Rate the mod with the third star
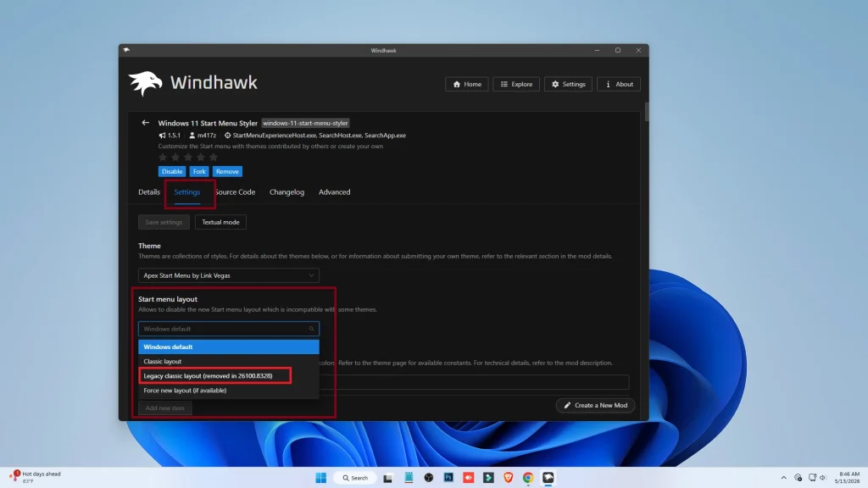The height and width of the screenshot is (488, 868). point(187,157)
